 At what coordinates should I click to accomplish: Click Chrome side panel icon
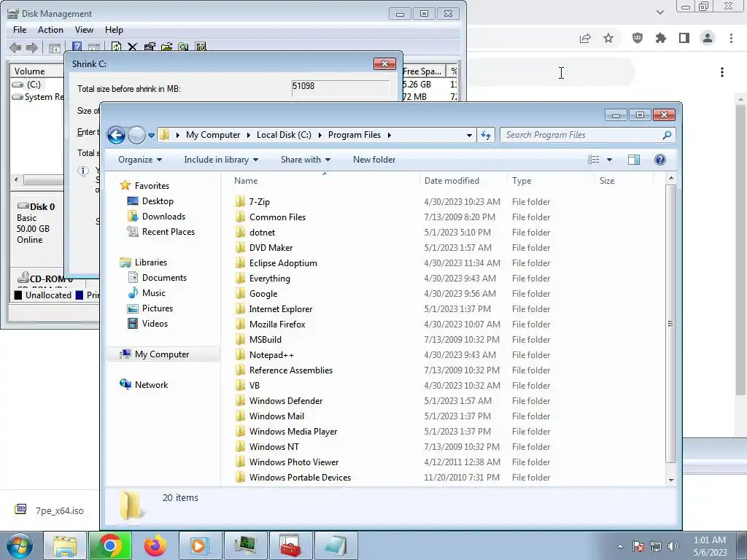[684, 38]
